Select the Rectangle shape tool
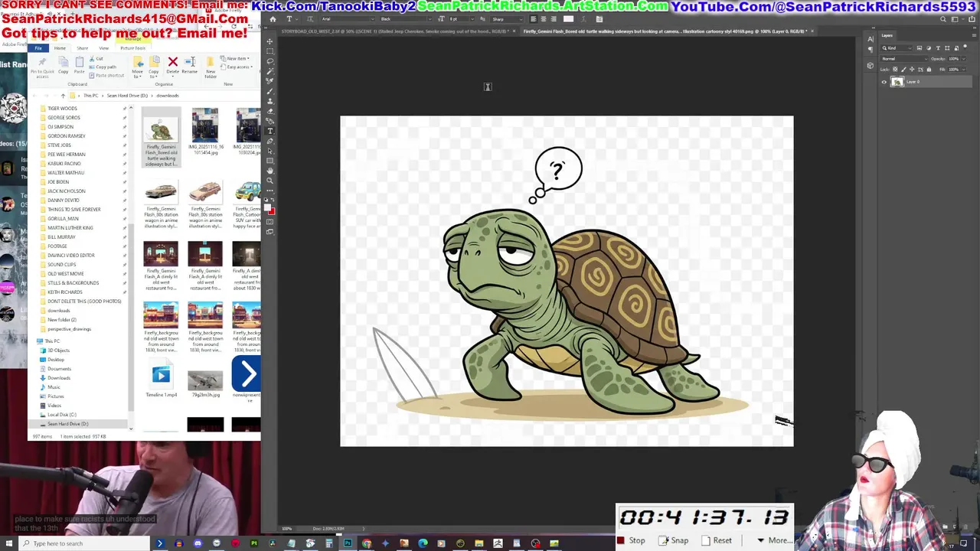Viewport: 980px width, 551px height. click(269, 161)
